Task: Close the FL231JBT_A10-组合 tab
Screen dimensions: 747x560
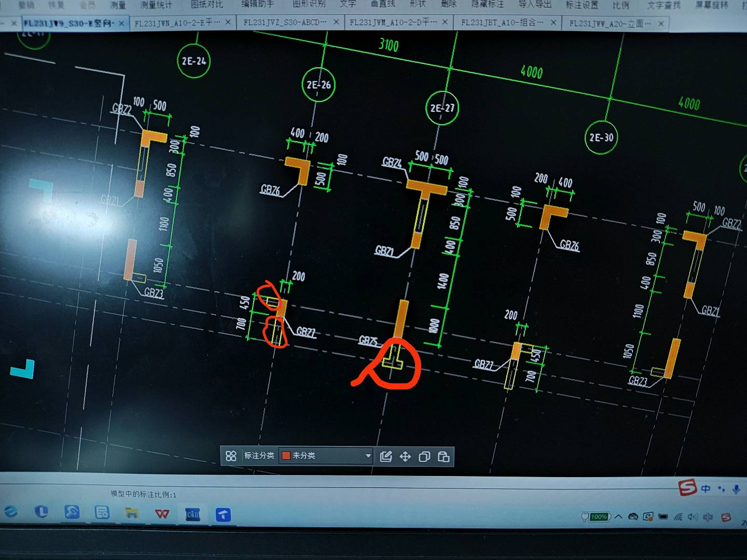Action: click(x=554, y=22)
